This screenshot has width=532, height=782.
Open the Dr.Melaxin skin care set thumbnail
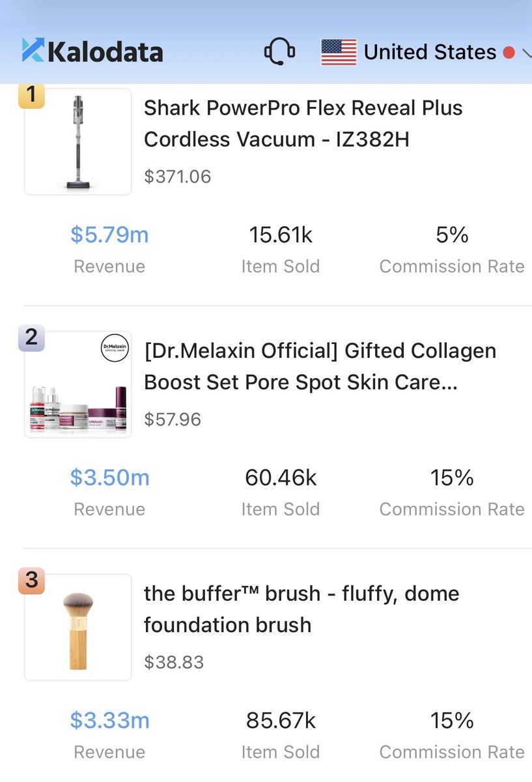point(78,384)
